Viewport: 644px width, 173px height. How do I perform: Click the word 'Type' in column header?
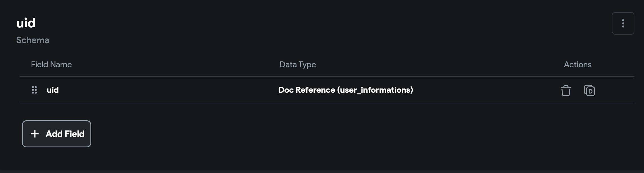(x=307, y=65)
